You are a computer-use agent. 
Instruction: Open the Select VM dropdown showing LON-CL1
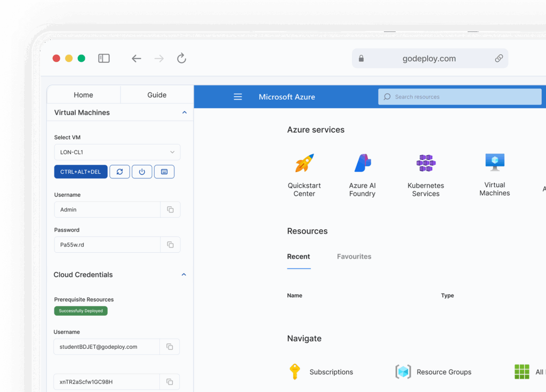[117, 153]
